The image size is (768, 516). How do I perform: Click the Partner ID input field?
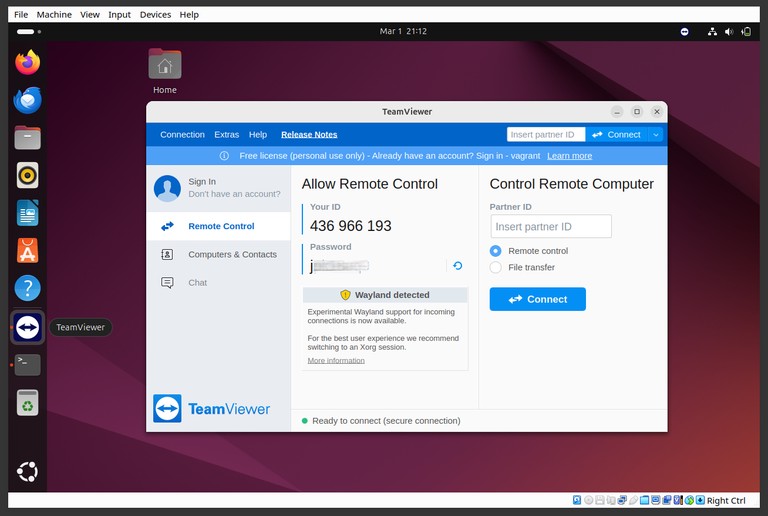(551, 227)
